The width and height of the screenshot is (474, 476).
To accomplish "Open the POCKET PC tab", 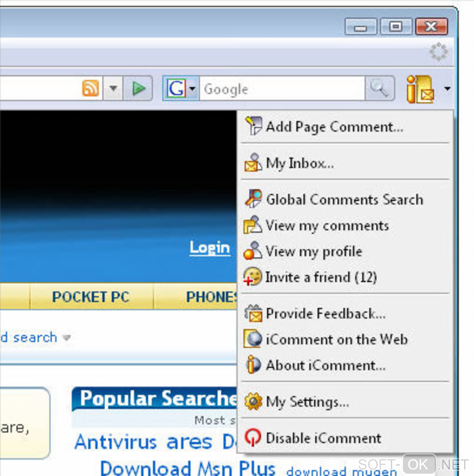I will (92, 297).
